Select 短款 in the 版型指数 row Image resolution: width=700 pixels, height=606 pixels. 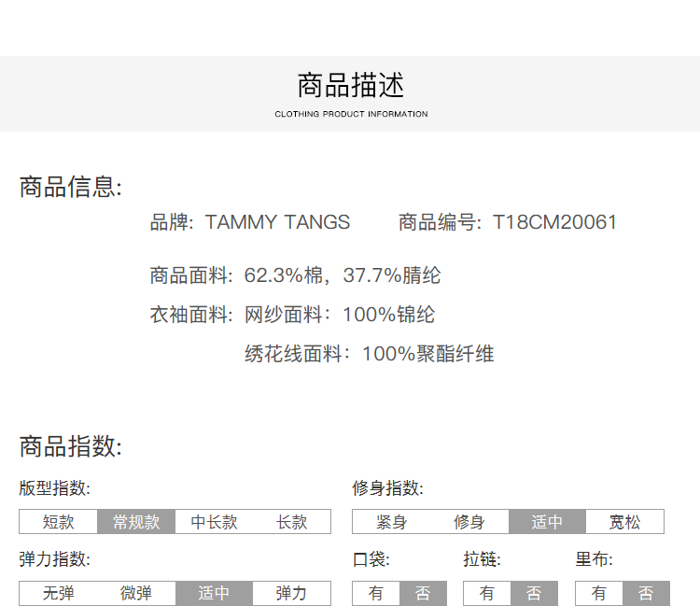tap(58, 522)
